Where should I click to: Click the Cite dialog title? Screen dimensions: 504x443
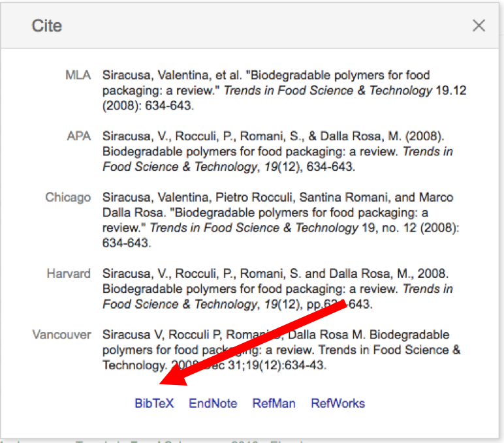point(47,26)
